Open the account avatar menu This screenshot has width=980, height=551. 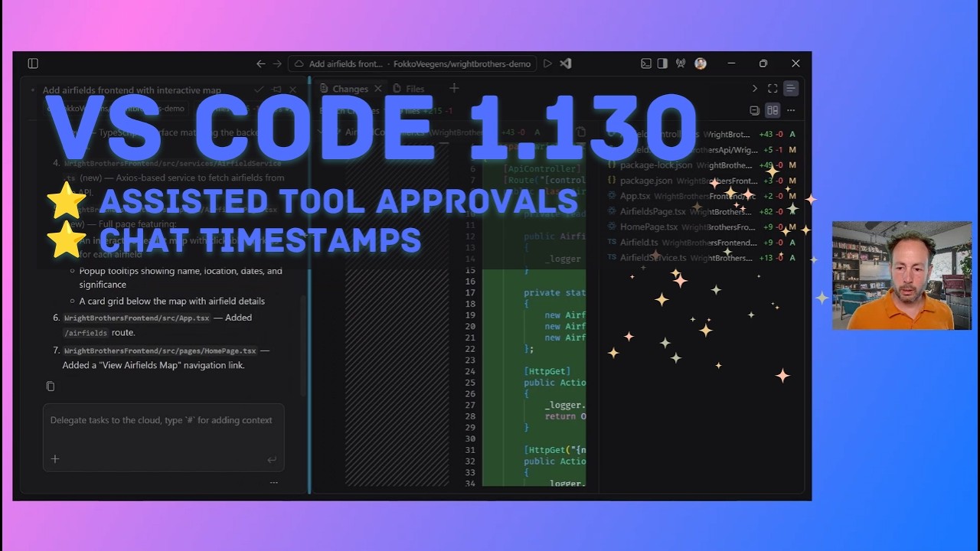(700, 64)
